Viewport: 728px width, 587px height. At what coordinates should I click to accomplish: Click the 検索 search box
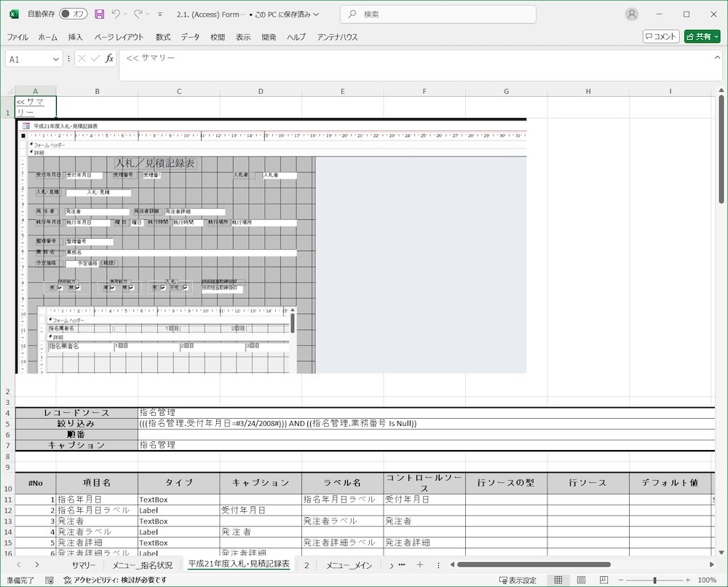pyautogui.click(x=439, y=14)
